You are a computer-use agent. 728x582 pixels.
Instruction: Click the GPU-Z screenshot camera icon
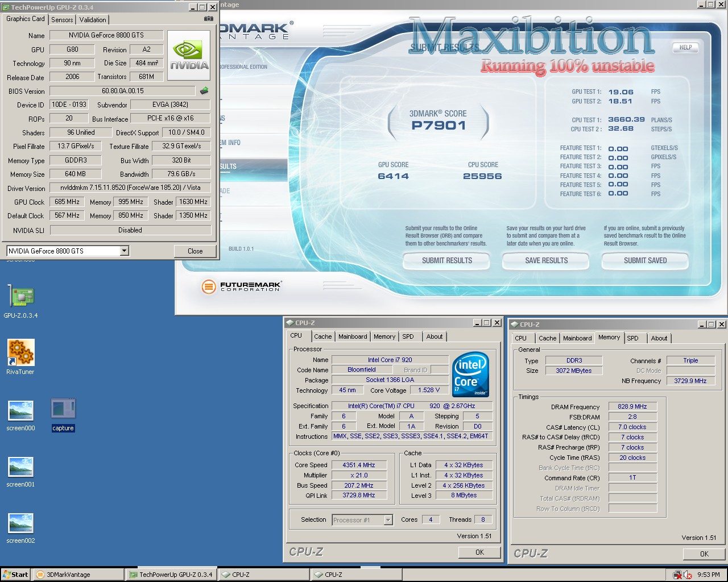click(x=209, y=19)
